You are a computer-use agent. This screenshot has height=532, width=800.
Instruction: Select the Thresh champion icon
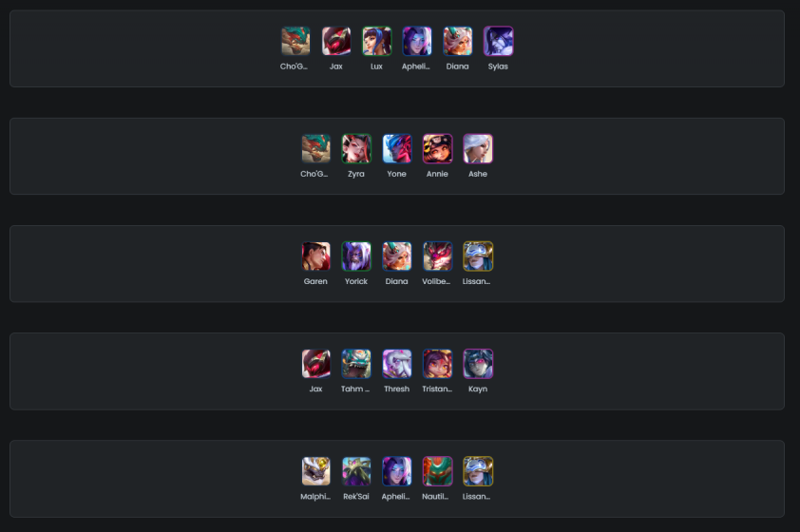396,364
